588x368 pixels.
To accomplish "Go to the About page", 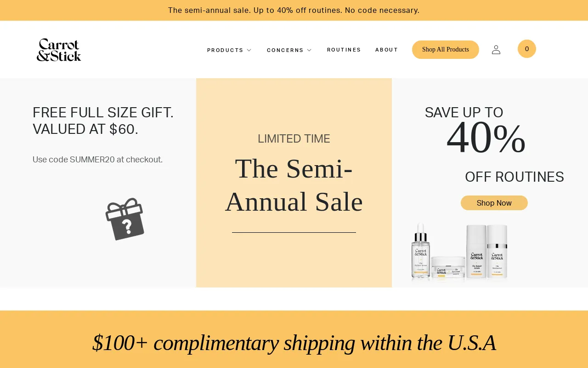I will point(386,50).
